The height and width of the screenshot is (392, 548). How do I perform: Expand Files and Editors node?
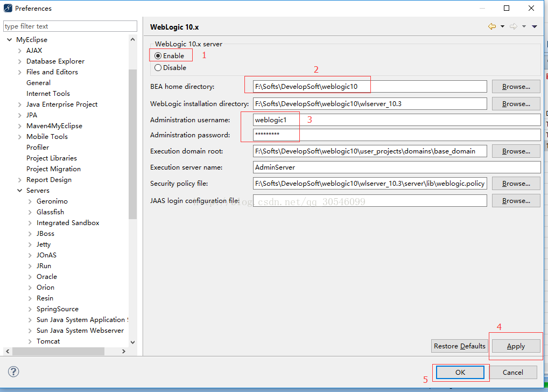[19, 72]
